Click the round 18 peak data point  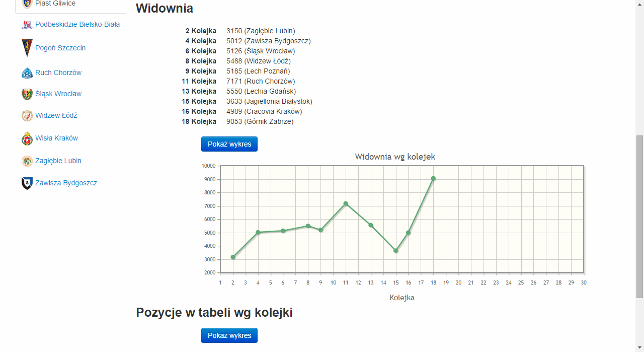coord(433,178)
